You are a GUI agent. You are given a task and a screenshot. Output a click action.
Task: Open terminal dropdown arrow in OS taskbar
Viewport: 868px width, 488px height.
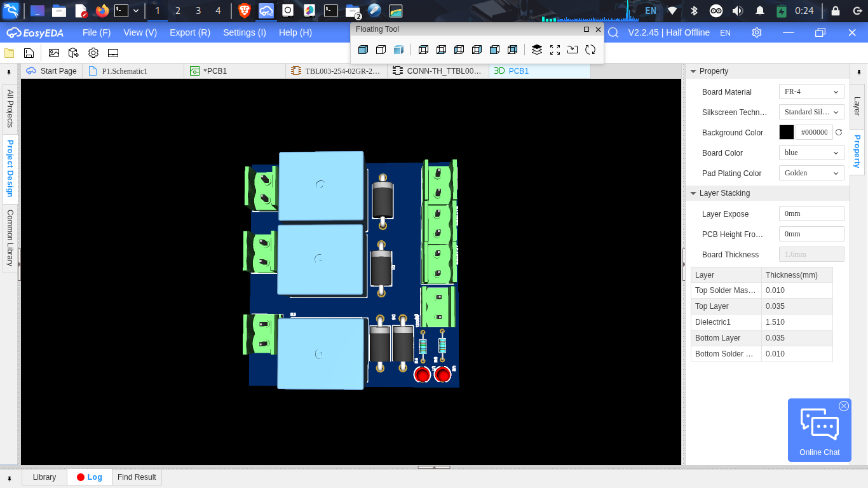pyautogui.click(x=136, y=10)
